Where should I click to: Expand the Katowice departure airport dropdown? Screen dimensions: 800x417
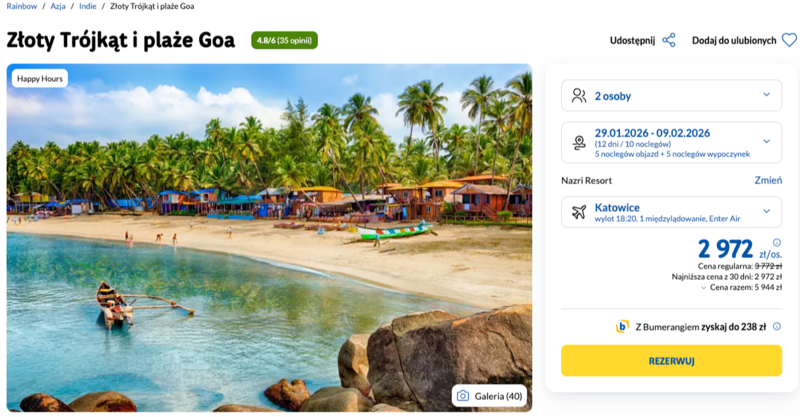click(x=767, y=212)
